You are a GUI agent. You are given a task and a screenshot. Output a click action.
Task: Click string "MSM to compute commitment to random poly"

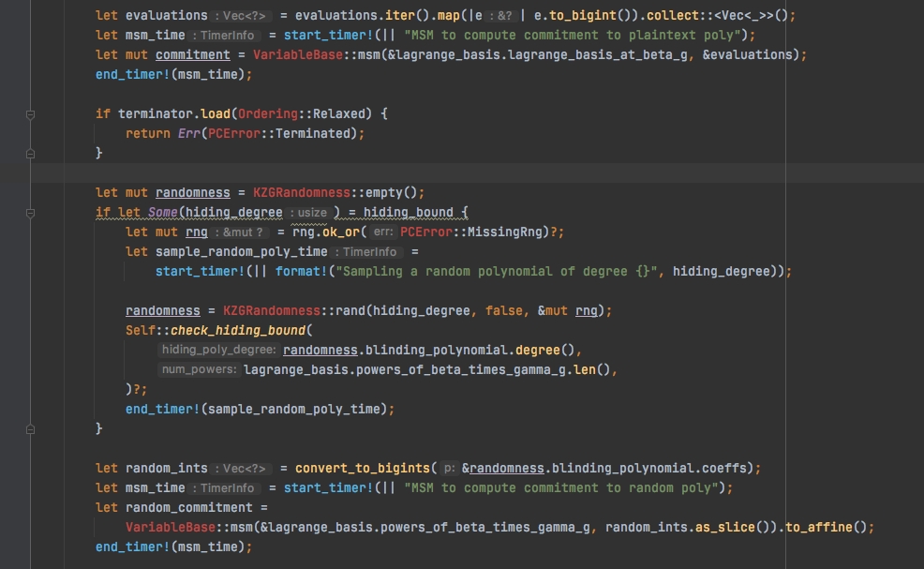click(x=561, y=488)
